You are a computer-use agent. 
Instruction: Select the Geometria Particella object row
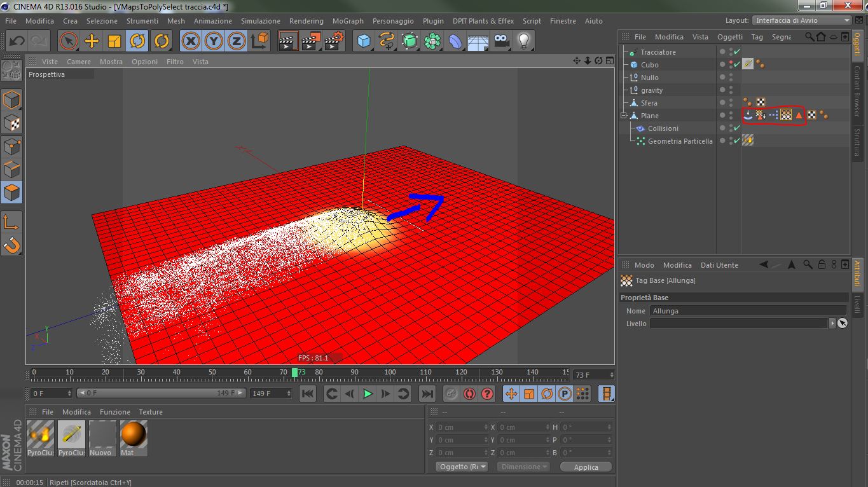[x=680, y=141]
